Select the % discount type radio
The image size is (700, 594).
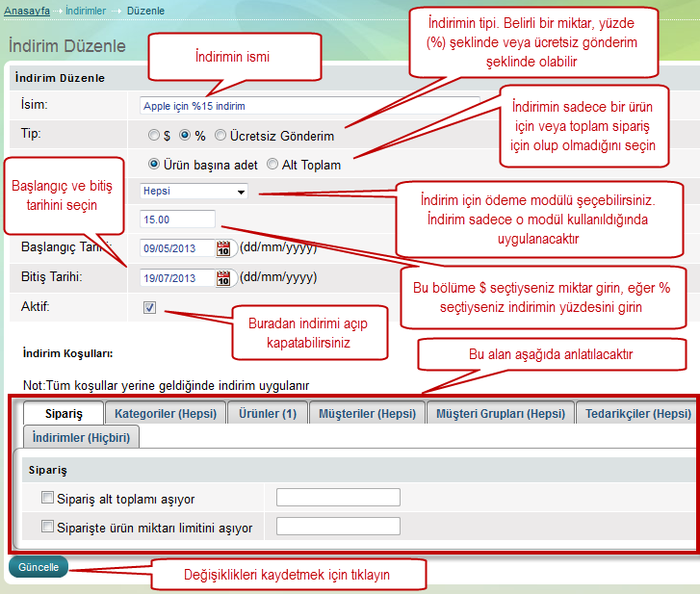pyautogui.click(x=186, y=136)
